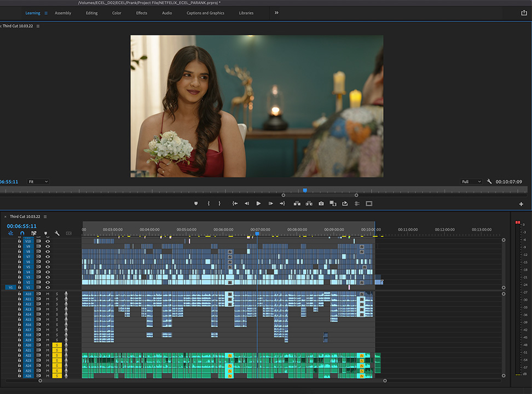Toggle nest sequences insert icon in timeline

point(10,233)
